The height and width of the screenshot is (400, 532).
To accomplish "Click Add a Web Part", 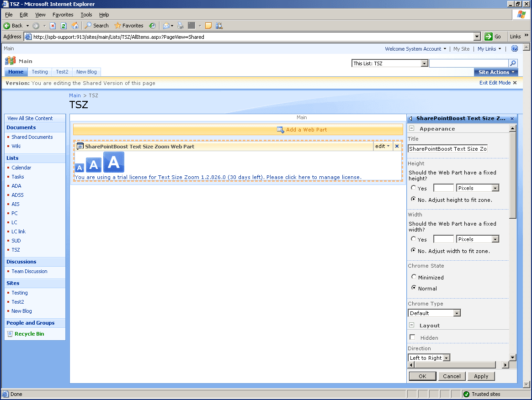I will click(x=302, y=130).
